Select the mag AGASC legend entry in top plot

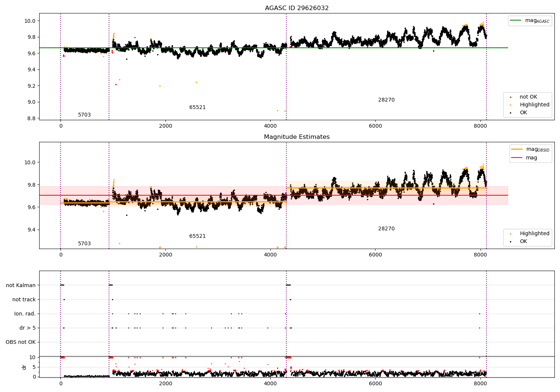pos(530,21)
